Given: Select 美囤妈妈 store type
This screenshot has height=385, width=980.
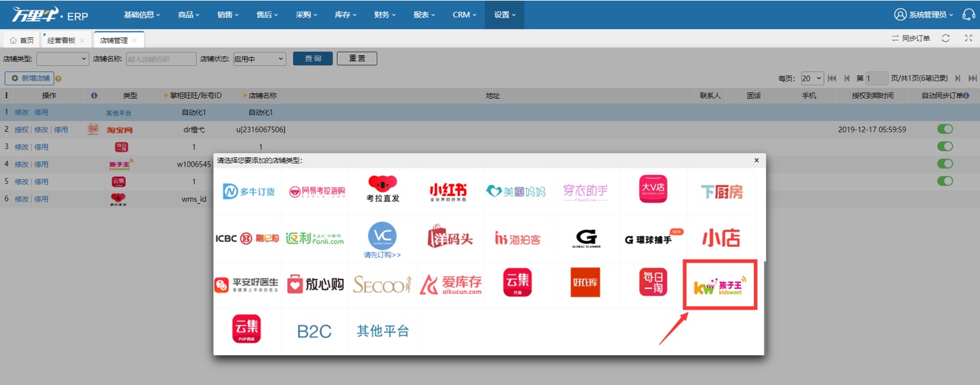Looking at the screenshot, I should coord(515,192).
